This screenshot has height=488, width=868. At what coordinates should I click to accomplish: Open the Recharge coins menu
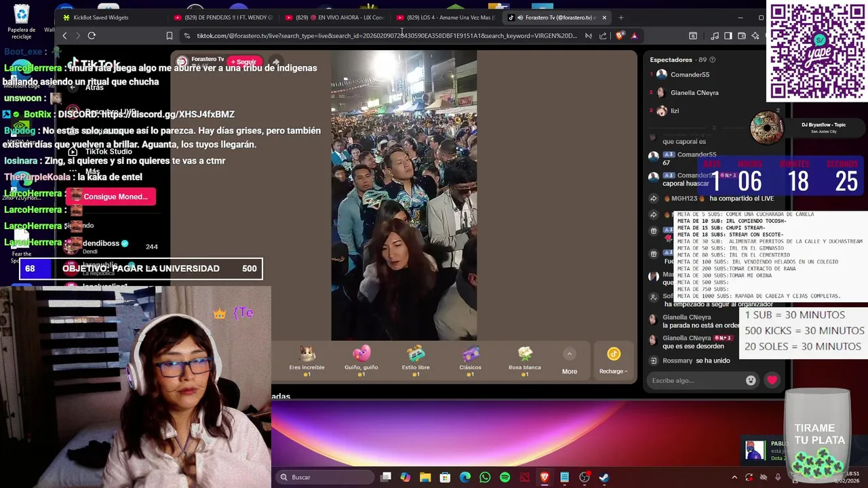(x=613, y=361)
